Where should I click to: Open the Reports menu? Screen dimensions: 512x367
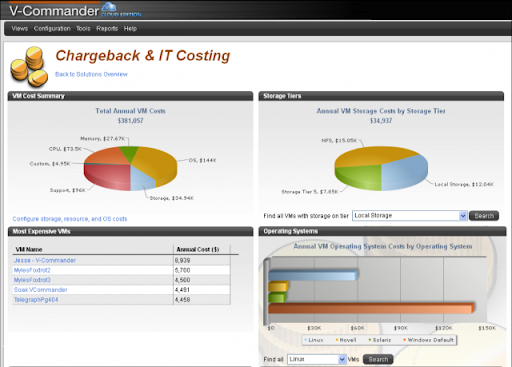pyautogui.click(x=107, y=29)
